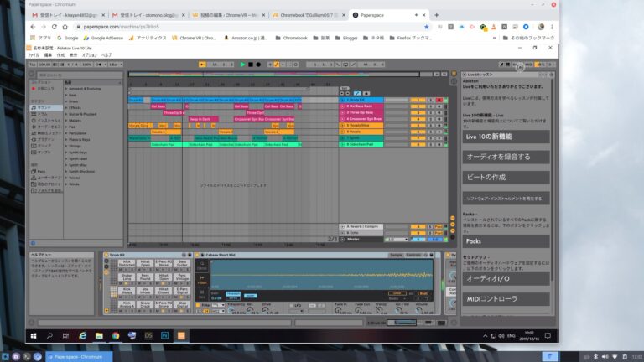
Task: Expand the Percussion folder
Action: (66, 133)
